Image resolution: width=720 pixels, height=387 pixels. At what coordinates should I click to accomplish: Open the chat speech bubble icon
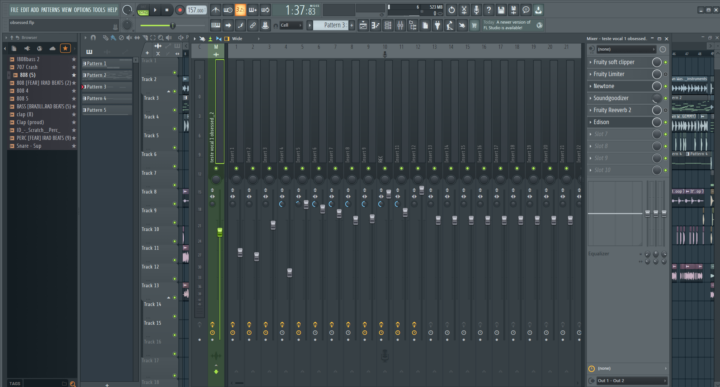[x=526, y=10]
